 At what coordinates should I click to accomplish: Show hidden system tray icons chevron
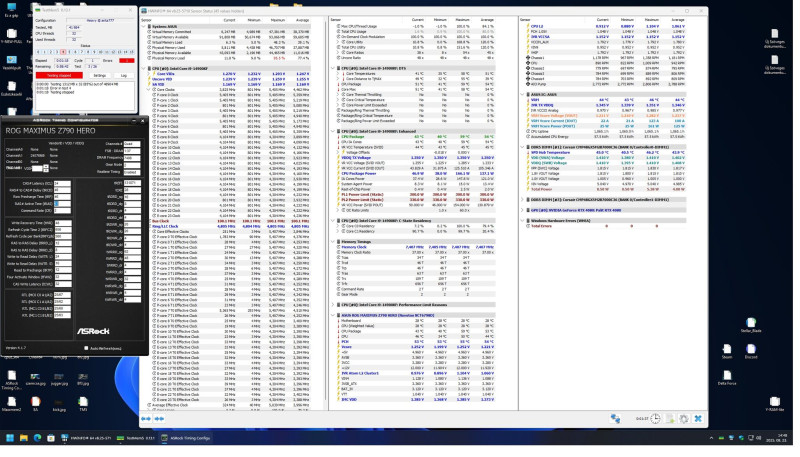pyautogui.click(x=711, y=438)
